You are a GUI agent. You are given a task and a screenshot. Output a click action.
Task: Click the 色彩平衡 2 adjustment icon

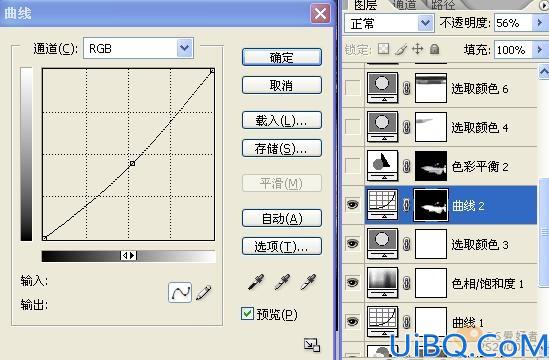tap(382, 165)
